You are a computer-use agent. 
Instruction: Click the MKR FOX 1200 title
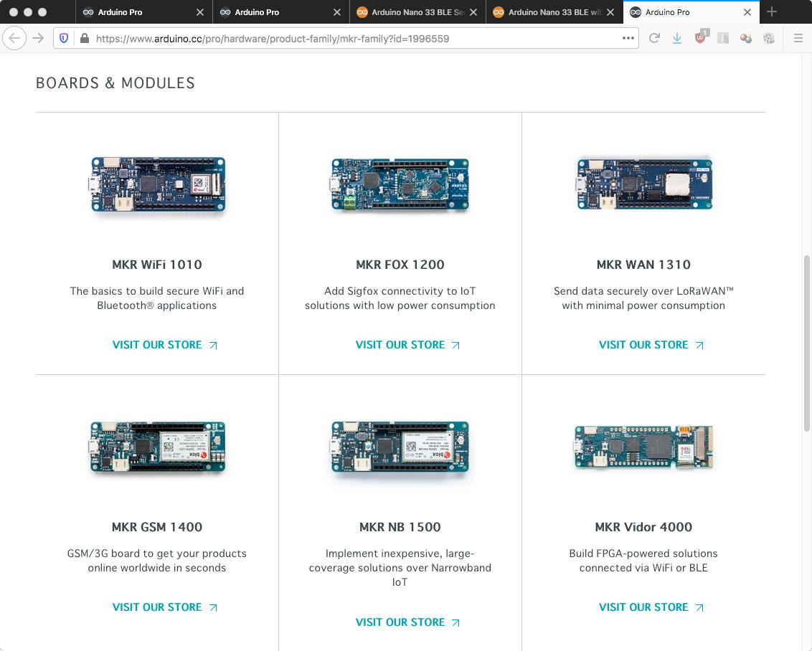tap(400, 265)
